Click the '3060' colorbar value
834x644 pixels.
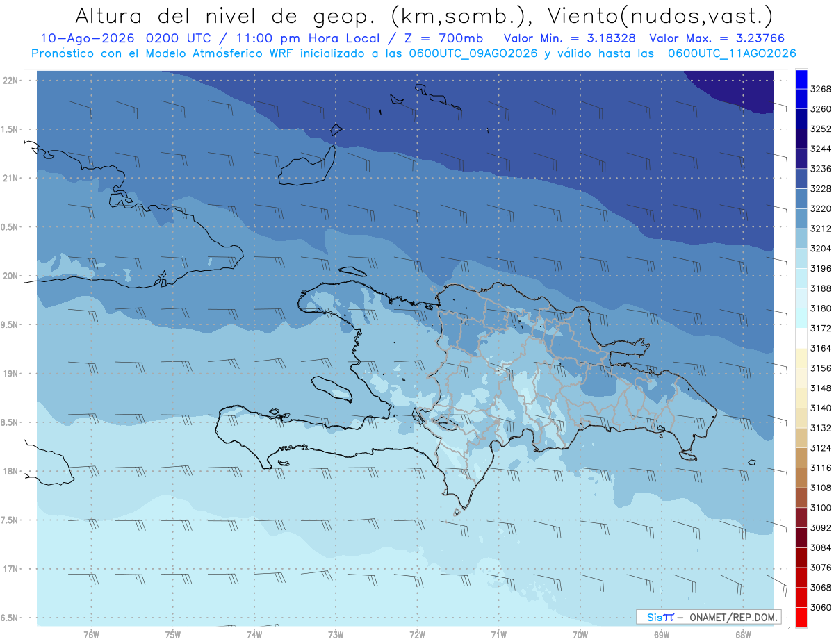pyautogui.click(x=821, y=607)
